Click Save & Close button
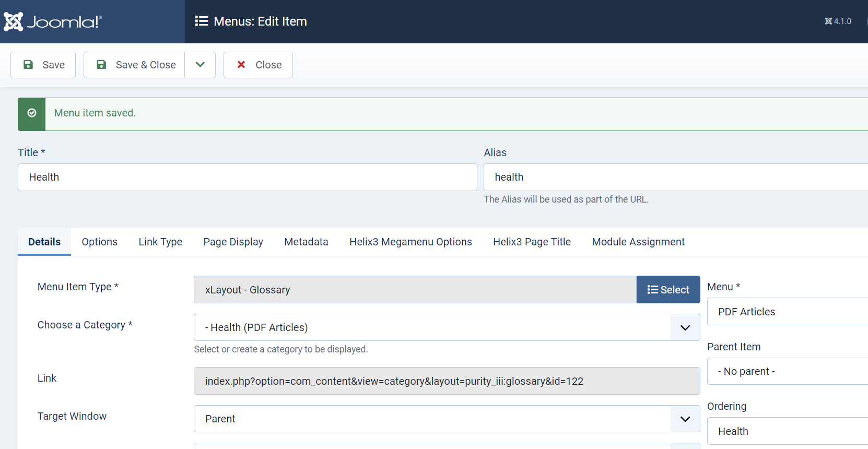868x449 pixels. [x=135, y=65]
